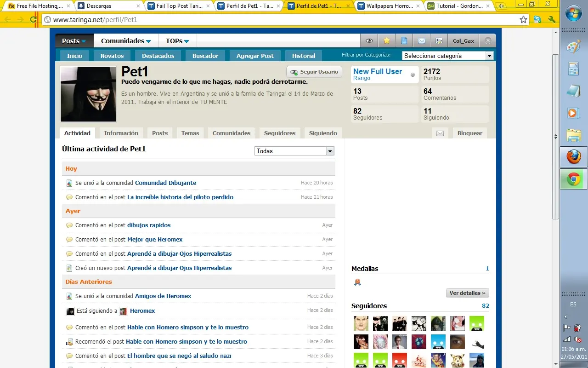Show hidden tray icons with the arrow
Image resolution: width=588 pixels, height=368 pixels.
click(565, 316)
